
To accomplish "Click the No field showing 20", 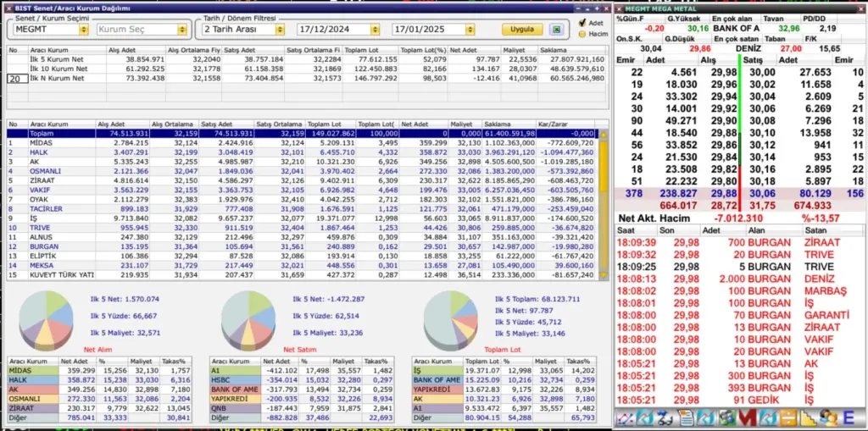I will (17, 79).
